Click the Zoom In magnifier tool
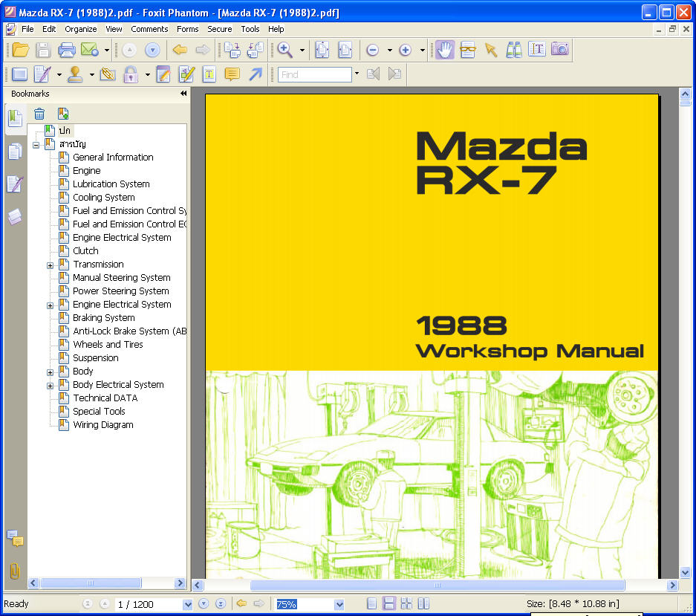This screenshot has height=616, width=696. coord(284,50)
